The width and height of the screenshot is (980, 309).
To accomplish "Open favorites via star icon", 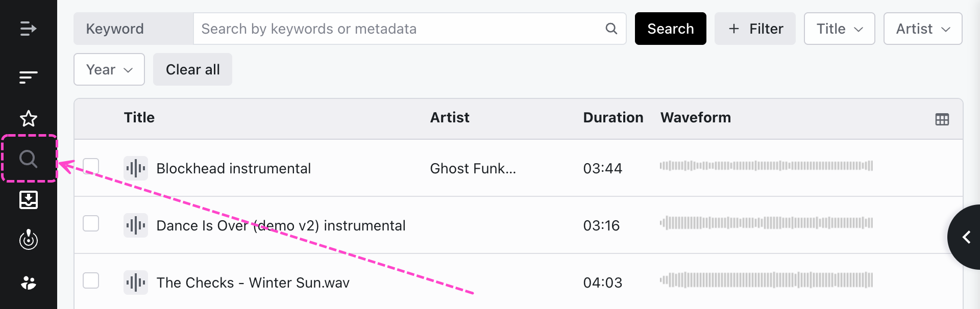I will [x=28, y=118].
